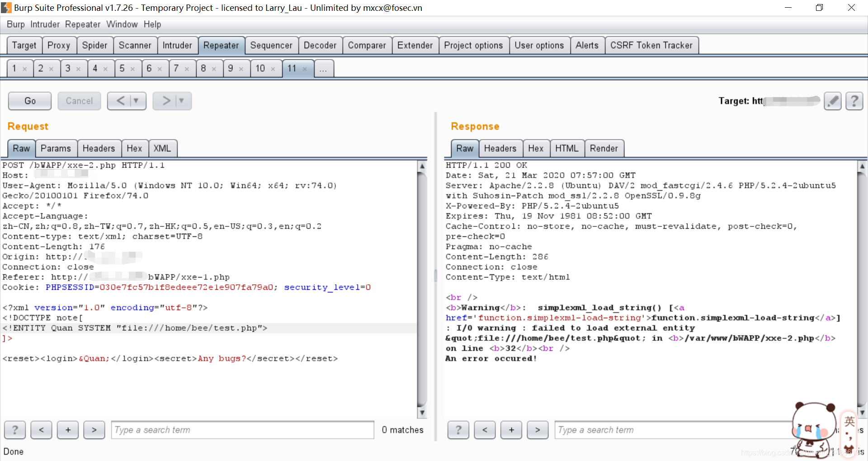Switch to the Proxy tab
Viewport: 868px width, 461px height.
[59, 45]
